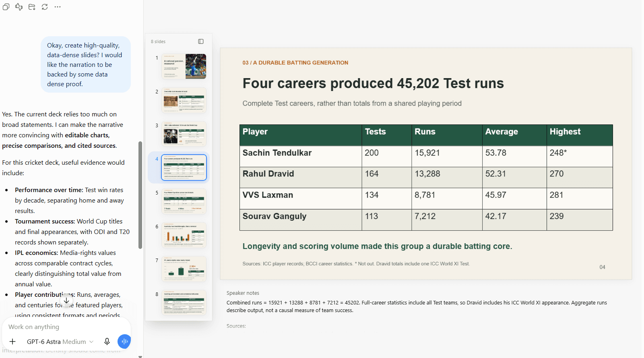Select slide 4 thumbnail, the highlighted one

(x=184, y=168)
